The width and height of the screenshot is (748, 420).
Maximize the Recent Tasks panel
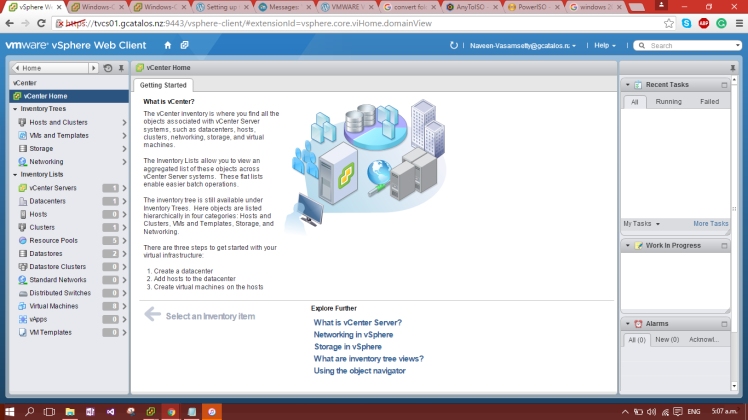click(724, 85)
